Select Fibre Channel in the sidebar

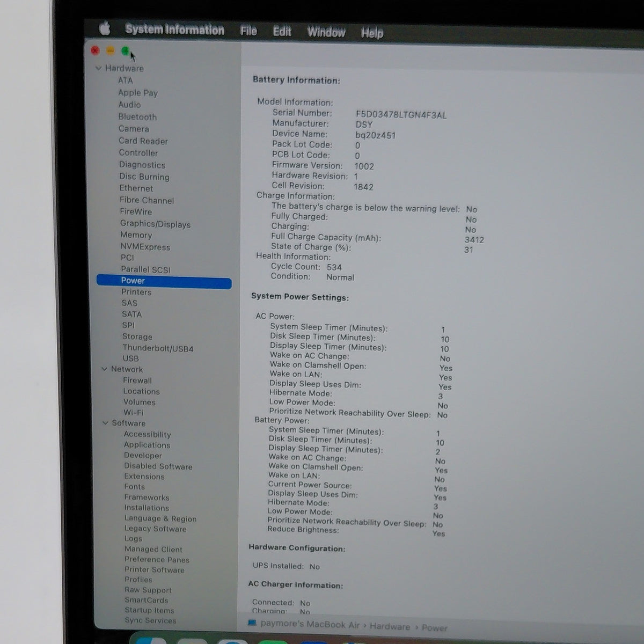tap(147, 200)
